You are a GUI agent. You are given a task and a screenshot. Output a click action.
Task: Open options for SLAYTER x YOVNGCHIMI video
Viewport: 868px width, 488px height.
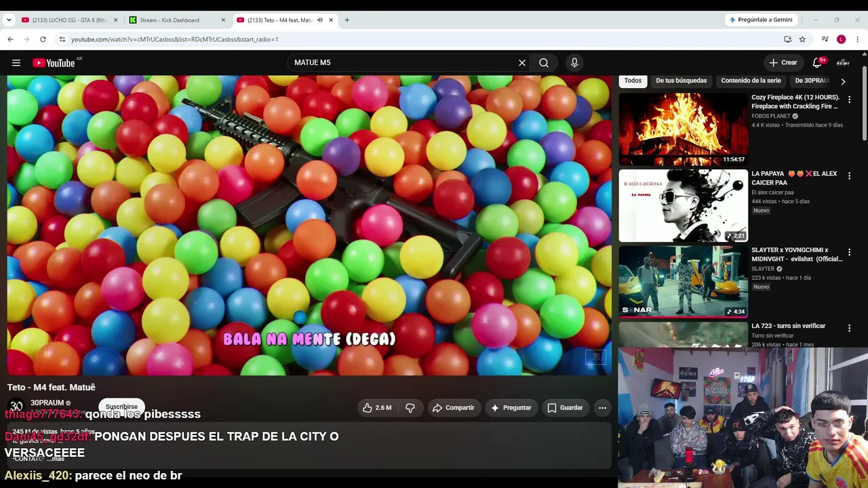(x=849, y=252)
